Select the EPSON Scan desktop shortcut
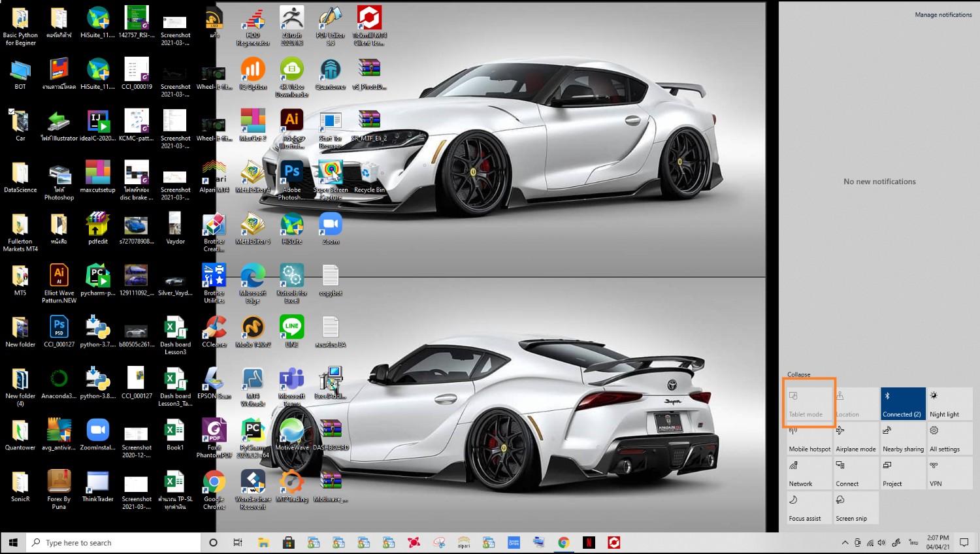 [x=214, y=383]
